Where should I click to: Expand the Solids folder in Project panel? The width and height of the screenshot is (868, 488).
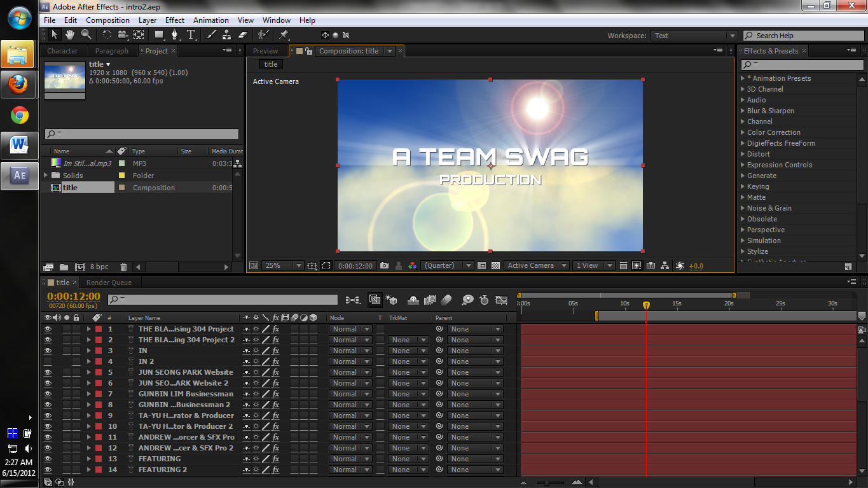(46, 175)
